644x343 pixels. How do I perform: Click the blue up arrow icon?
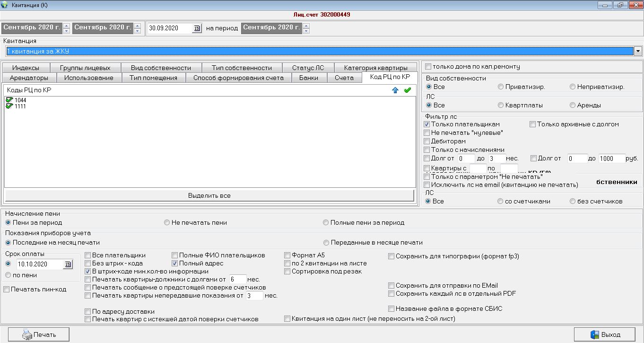click(x=395, y=90)
